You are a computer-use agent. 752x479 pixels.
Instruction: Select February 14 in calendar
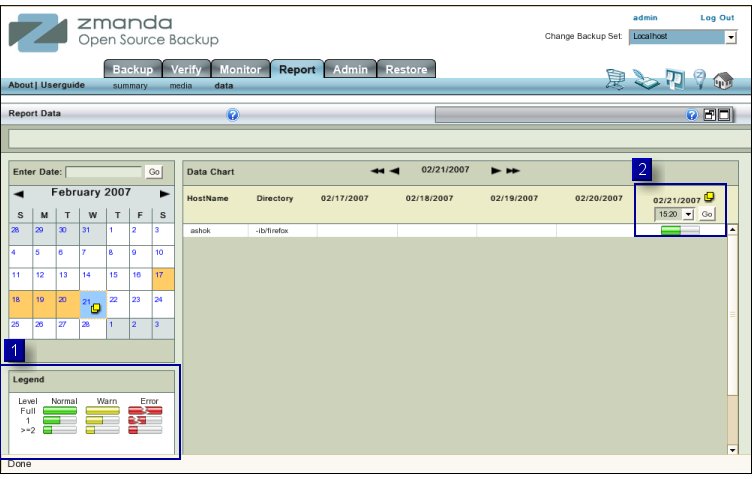pyautogui.click(x=93, y=280)
